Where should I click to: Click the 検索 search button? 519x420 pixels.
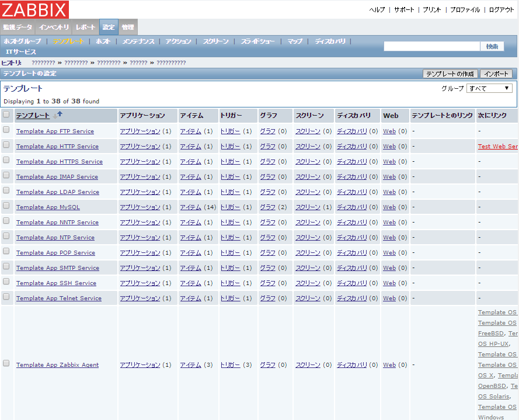coord(492,46)
